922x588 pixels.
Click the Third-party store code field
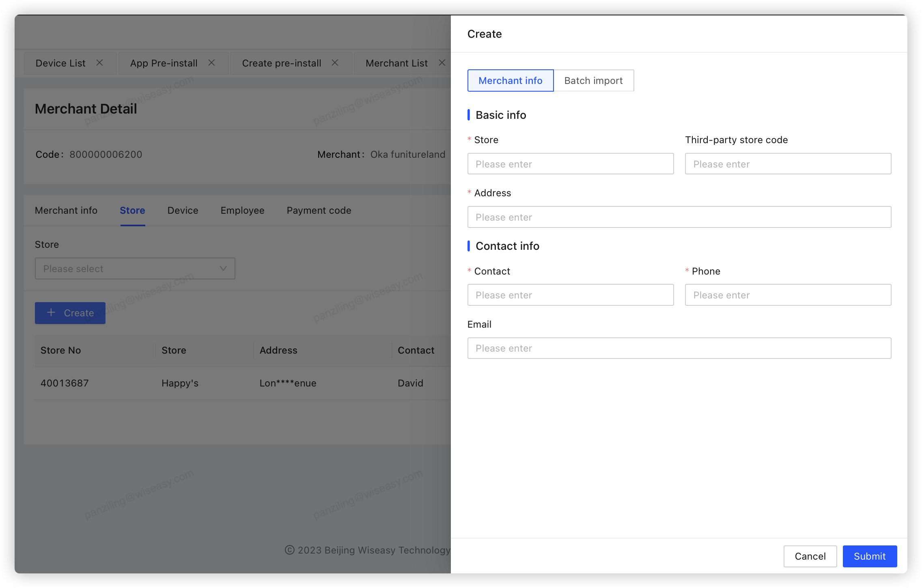coord(788,164)
